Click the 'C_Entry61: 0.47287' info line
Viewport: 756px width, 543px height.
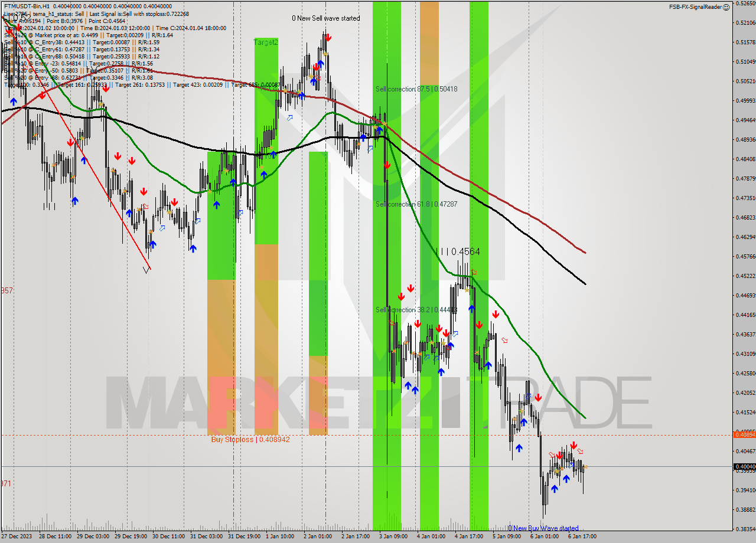[82, 49]
